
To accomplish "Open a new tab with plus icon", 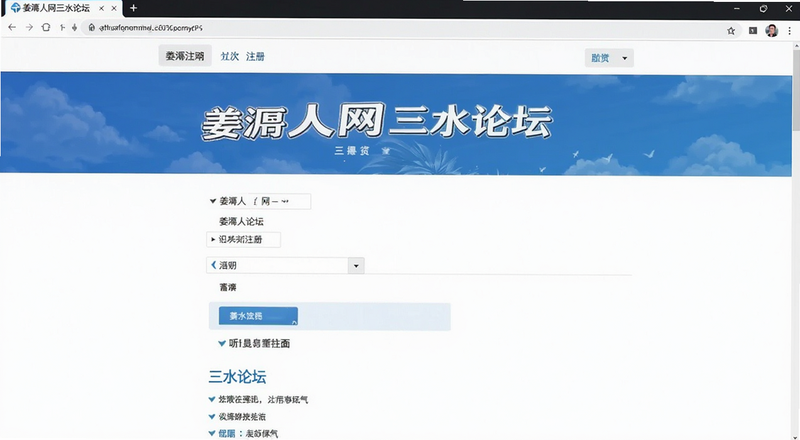I will click(x=133, y=8).
